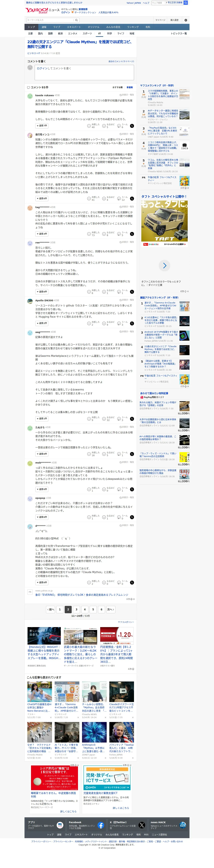Close the 象印 EVERINO PR ad with ×
214x868 pixels.
point(133,599)
